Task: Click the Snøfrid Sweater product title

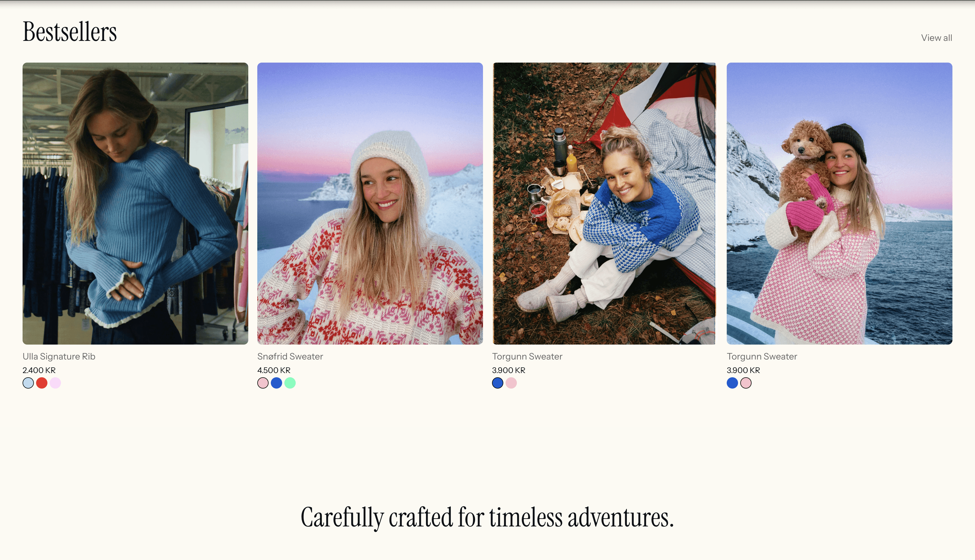Action: (290, 356)
